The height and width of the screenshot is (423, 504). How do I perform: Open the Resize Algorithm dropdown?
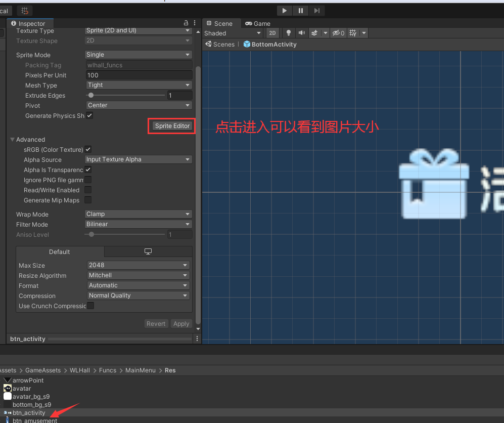(x=139, y=275)
